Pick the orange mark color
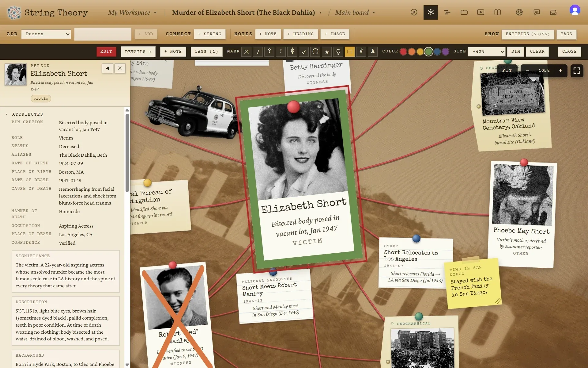The height and width of the screenshot is (368, 588). point(412,52)
